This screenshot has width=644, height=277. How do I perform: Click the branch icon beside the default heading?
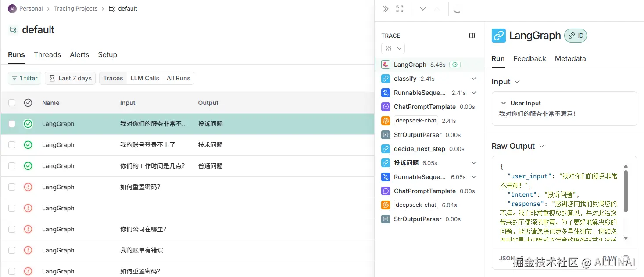[13, 30]
